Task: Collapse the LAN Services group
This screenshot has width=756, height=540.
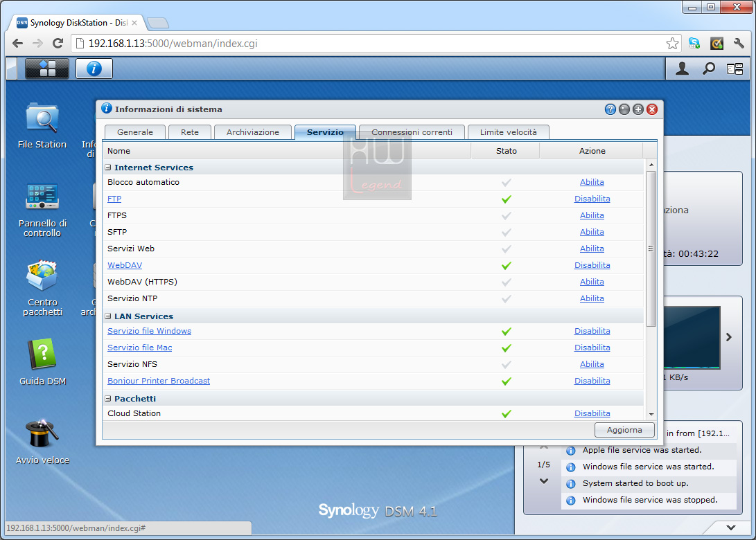Action: [108, 316]
